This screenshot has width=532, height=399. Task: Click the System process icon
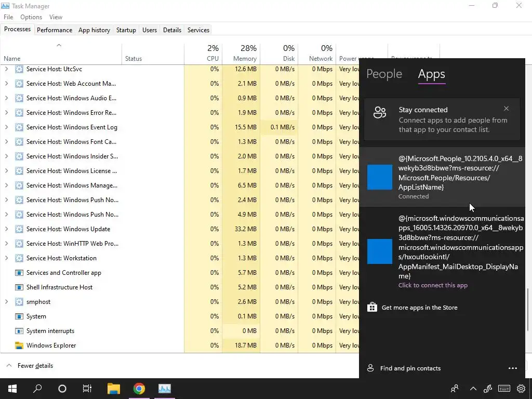click(x=19, y=316)
